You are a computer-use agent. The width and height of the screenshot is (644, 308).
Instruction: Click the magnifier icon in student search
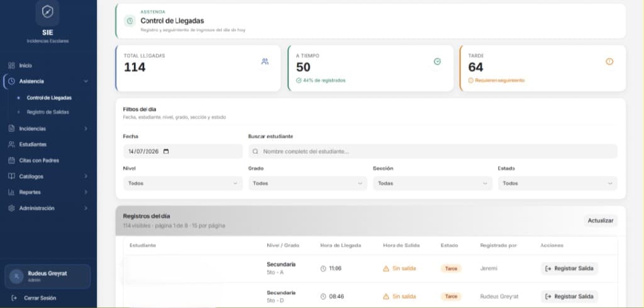[255, 151]
